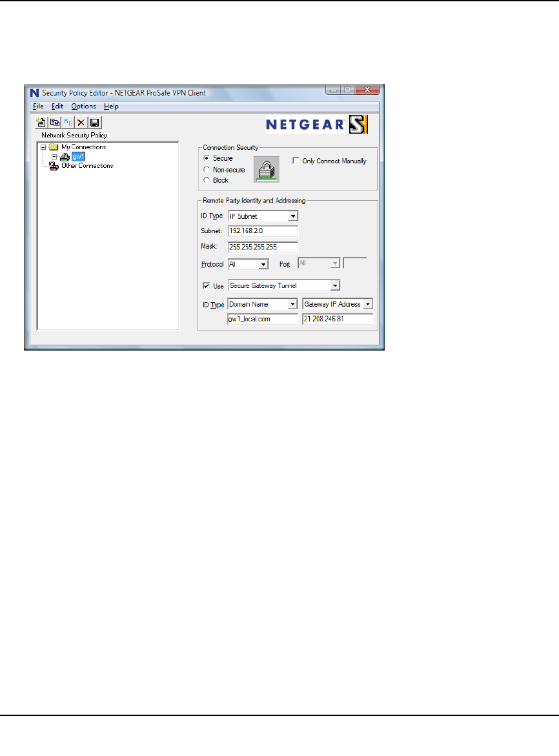Select Other Connections label in tree
This screenshot has width=559, height=756.
tap(87, 166)
